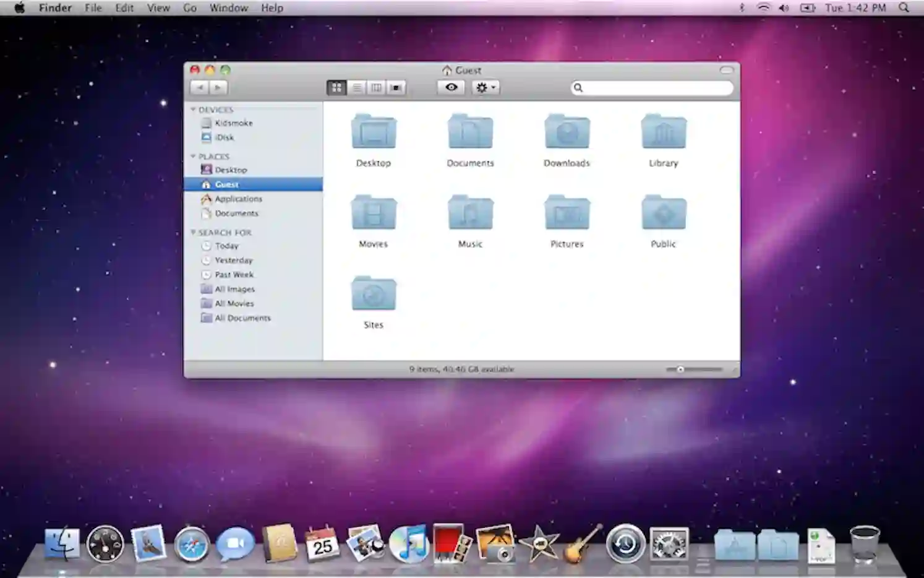This screenshot has width=924, height=578.
Task: Open Time Machine from the Dock
Action: 627,545
